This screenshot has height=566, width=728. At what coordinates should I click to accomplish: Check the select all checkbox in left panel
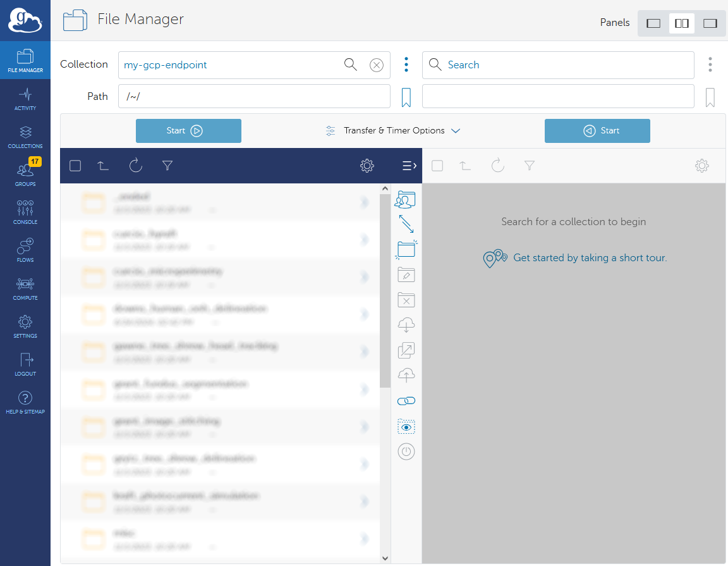tap(75, 166)
